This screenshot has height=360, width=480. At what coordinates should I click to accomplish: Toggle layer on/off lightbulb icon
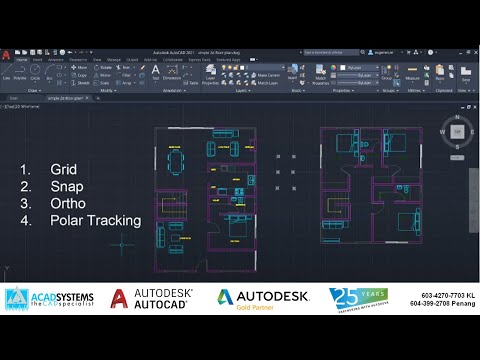click(224, 67)
